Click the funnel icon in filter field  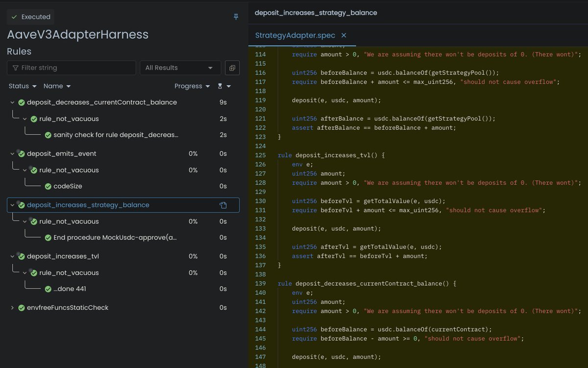point(16,68)
